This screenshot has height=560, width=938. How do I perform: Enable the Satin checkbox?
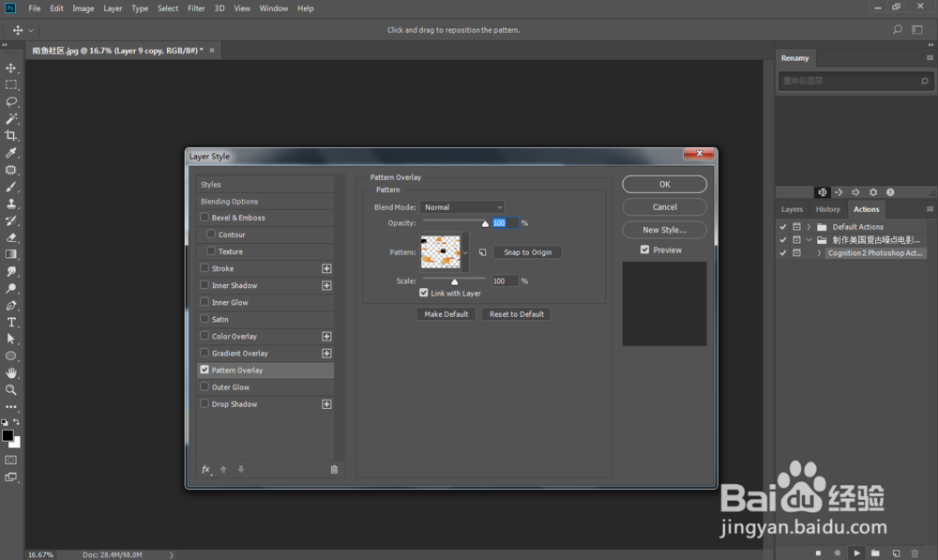[x=204, y=319]
